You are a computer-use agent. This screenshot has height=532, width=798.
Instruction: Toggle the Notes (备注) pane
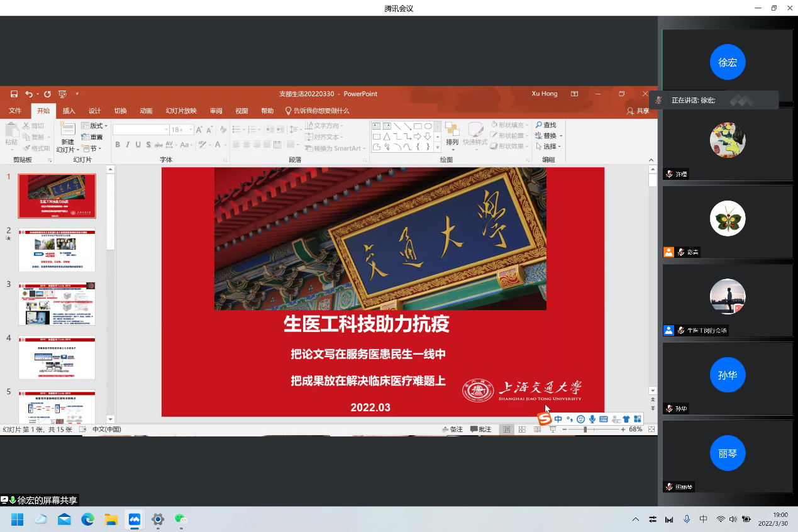(452, 429)
